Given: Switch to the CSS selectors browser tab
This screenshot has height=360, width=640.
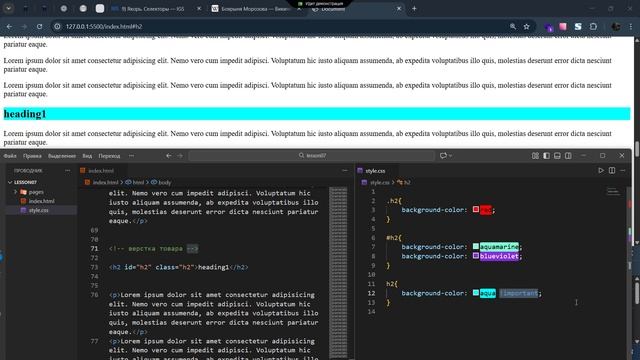Looking at the screenshot, I should 153,9.
